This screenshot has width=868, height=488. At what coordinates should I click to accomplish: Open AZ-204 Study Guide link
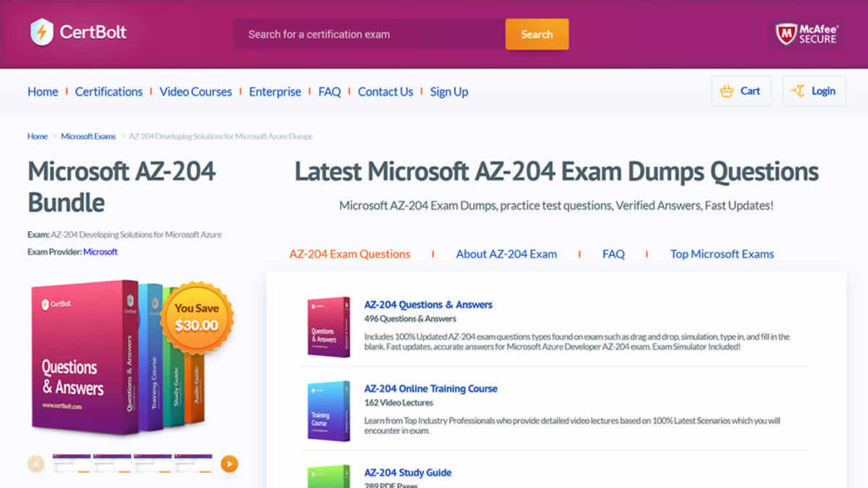click(408, 473)
